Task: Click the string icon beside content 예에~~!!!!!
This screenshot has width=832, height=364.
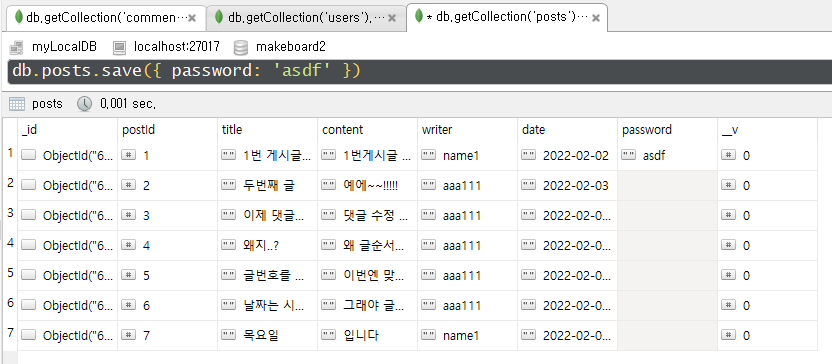Action: (329, 185)
